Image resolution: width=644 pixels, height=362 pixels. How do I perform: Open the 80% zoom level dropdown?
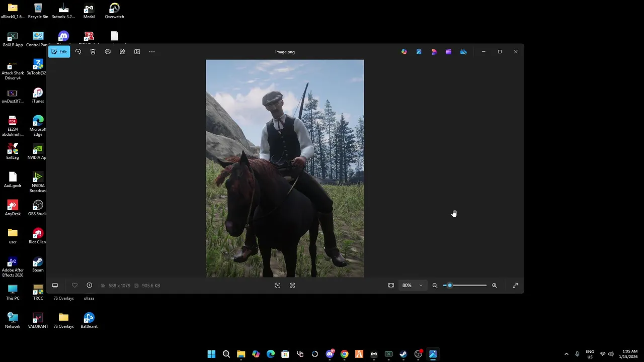[x=412, y=286]
